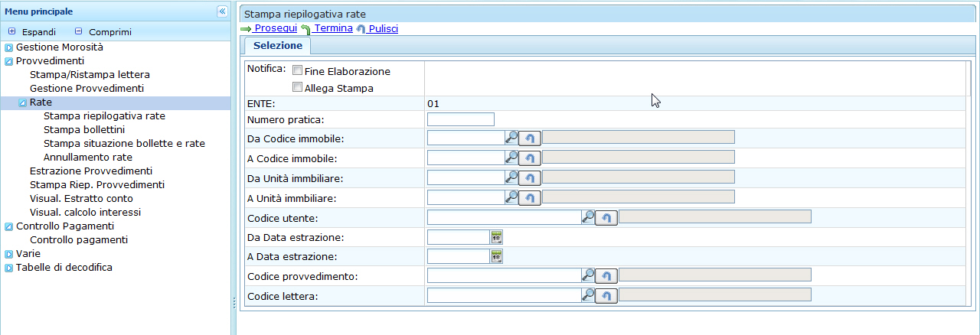
Task: Focus the Numero pratica input field
Action: pyautogui.click(x=461, y=119)
